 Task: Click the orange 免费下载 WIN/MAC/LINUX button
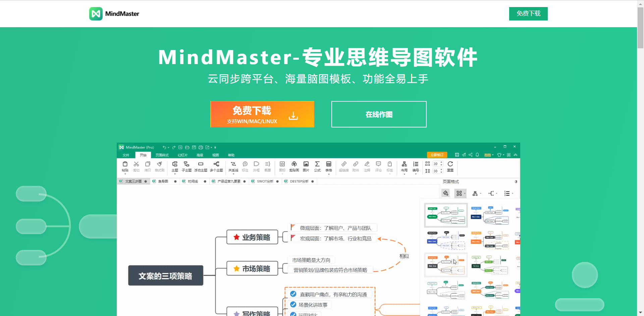point(262,114)
